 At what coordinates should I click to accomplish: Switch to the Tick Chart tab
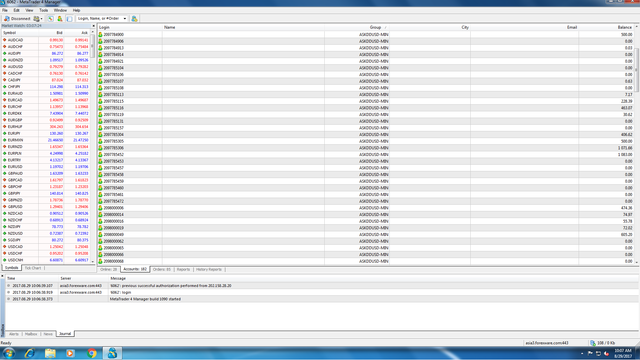(x=33, y=268)
